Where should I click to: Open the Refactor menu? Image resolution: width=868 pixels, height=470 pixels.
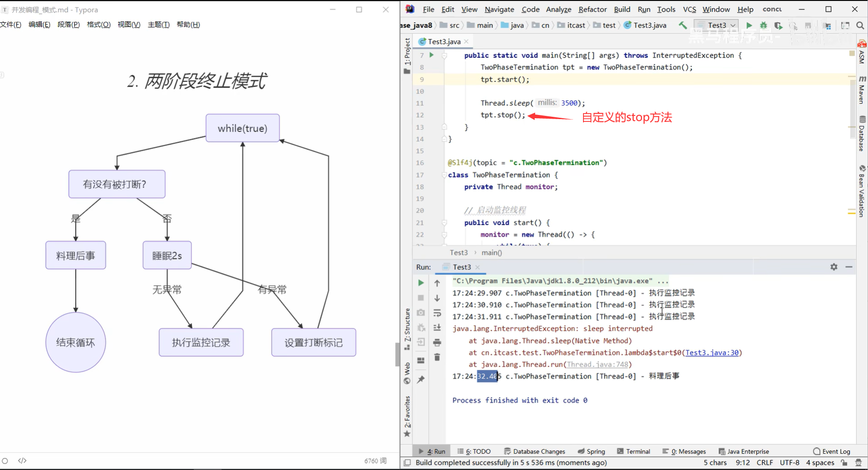click(x=592, y=9)
